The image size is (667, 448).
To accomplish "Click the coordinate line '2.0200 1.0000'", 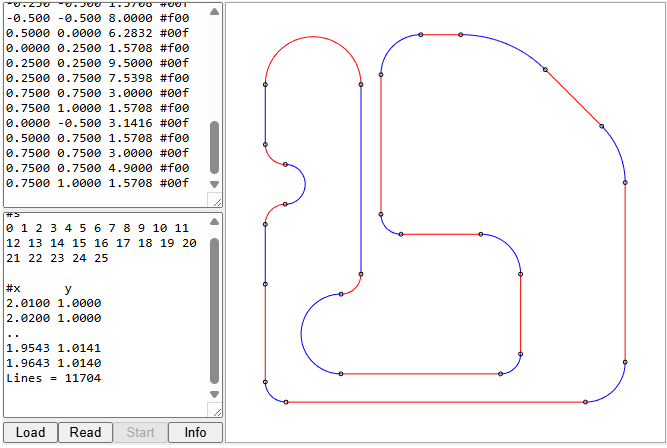I will pos(54,318).
